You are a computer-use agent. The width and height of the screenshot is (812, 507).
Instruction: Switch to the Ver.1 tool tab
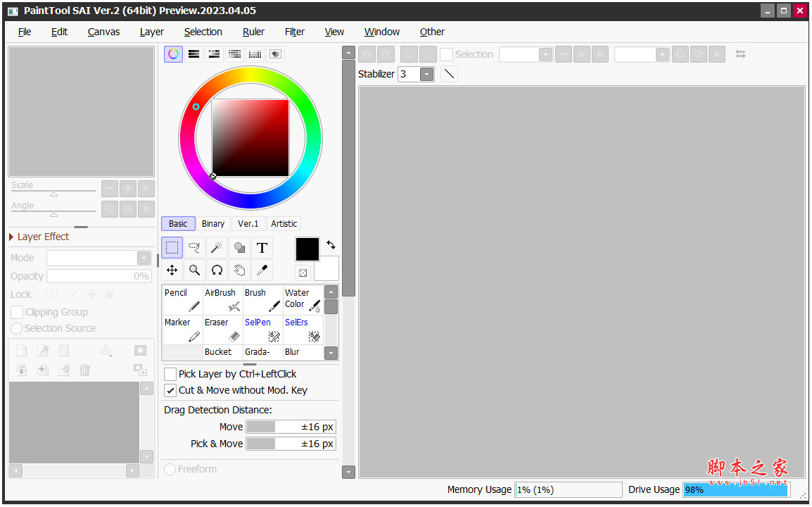[x=248, y=224]
